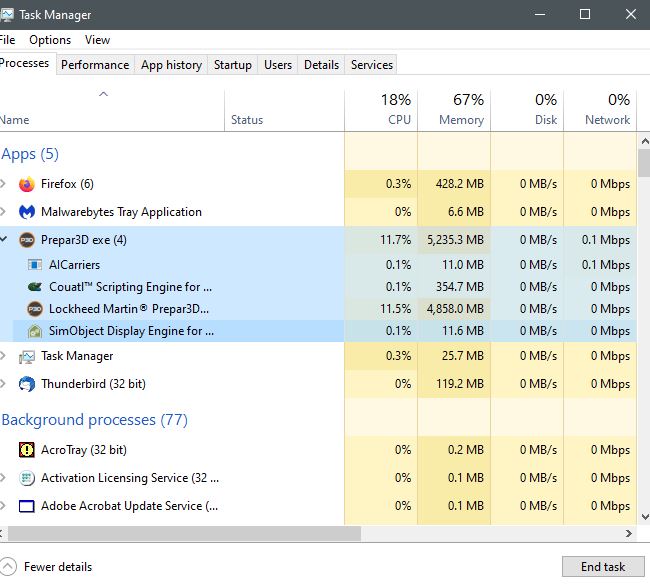Click the Task Manager process row icon
The width and height of the screenshot is (650, 587).
27,356
